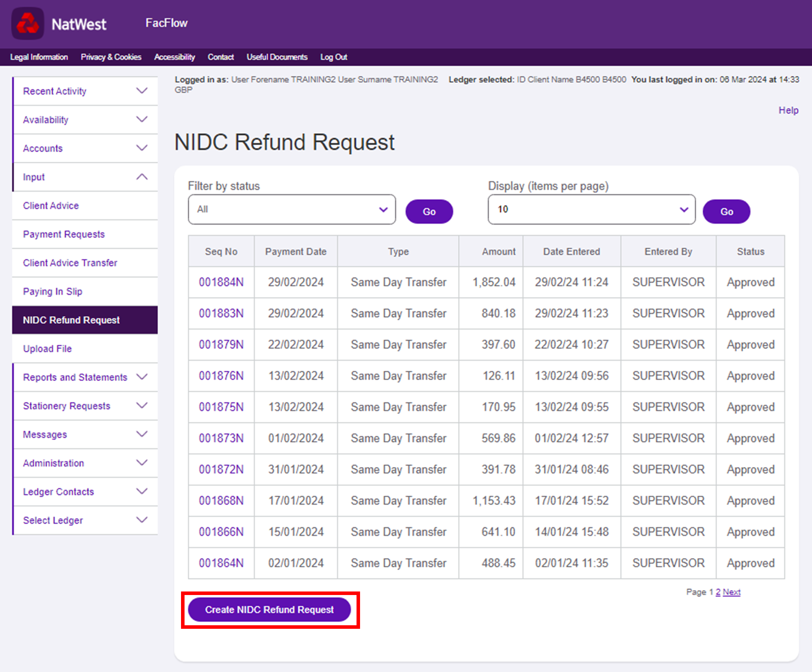
Task: Select Payment Requests in sidebar
Action: pyautogui.click(x=64, y=234)
